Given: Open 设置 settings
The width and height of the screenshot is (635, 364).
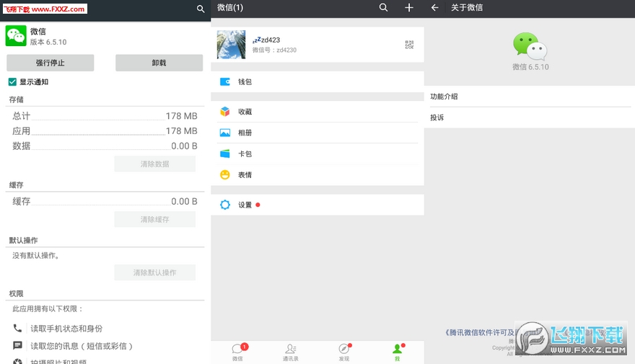Looking at the screenshot, I should click(x=317, y=205).
